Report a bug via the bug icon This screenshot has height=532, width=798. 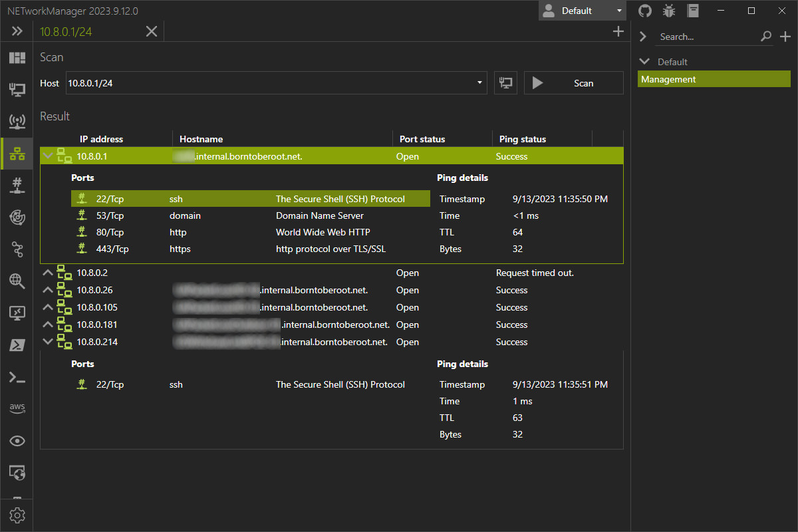pos(669,11)
